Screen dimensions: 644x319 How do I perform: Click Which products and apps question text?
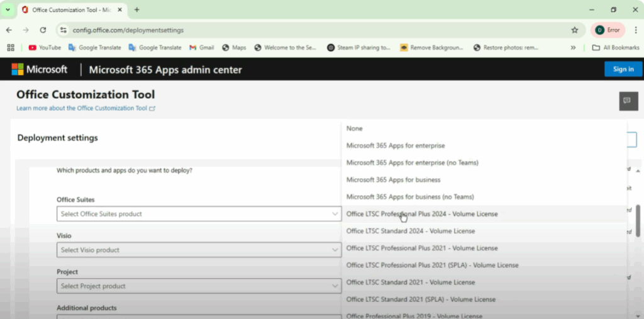point(125,170)
